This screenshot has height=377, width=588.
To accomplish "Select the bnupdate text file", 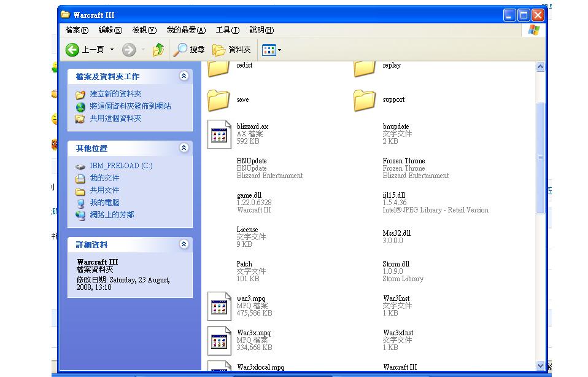I will coord(397,133).
